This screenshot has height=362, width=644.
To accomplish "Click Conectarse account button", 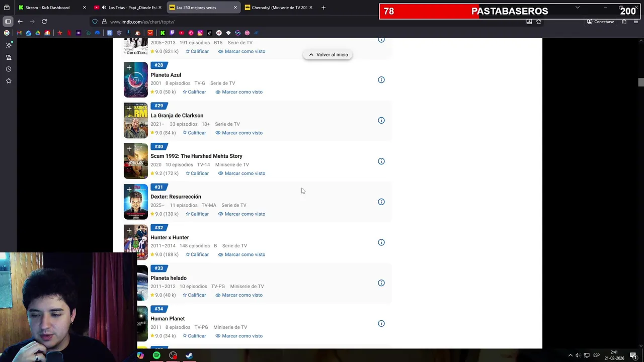I will coord(600,22).
